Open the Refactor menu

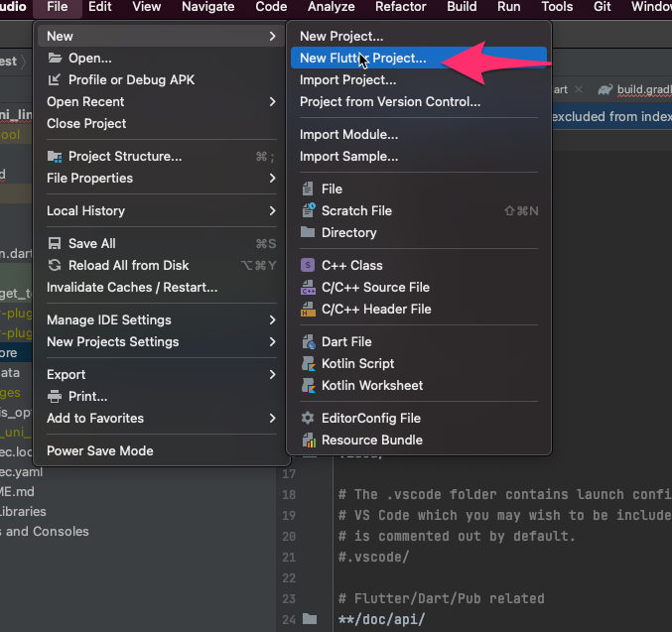[401, 7]
